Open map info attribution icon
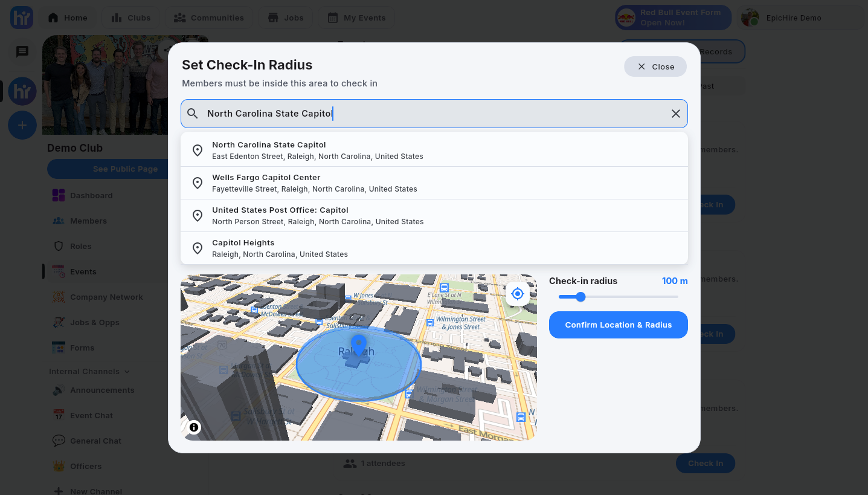Screen dimensions: 868x495 point(194,427)
